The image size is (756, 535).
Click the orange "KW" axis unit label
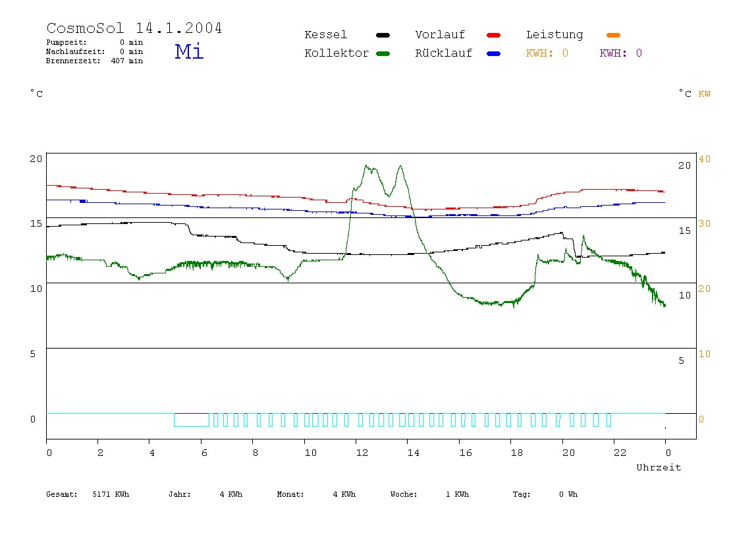point(705,94)
